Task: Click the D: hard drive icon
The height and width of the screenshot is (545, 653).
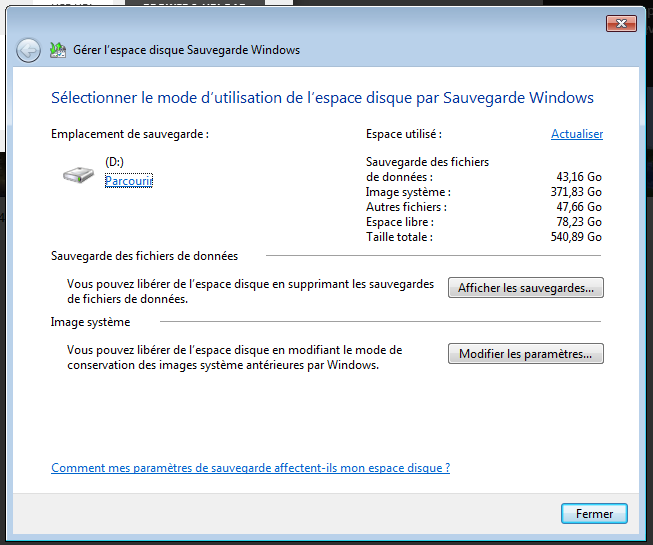Action: 78,174
